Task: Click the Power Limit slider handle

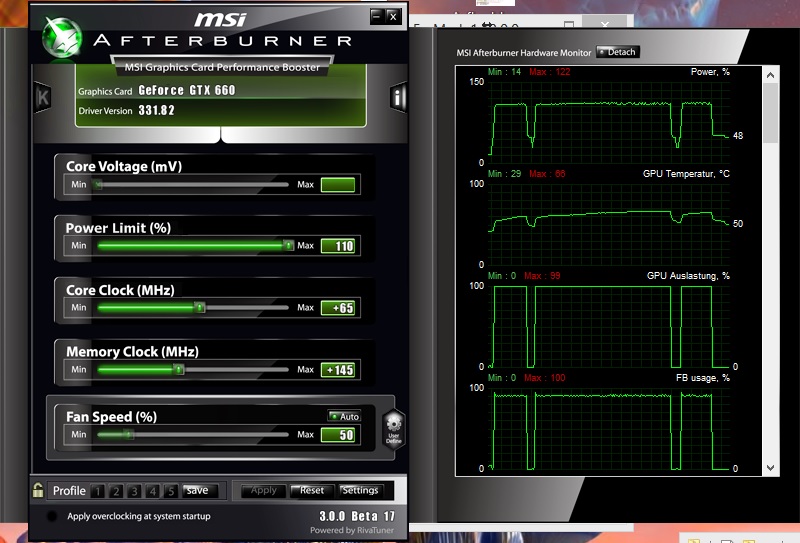Action: click(289, 246)
